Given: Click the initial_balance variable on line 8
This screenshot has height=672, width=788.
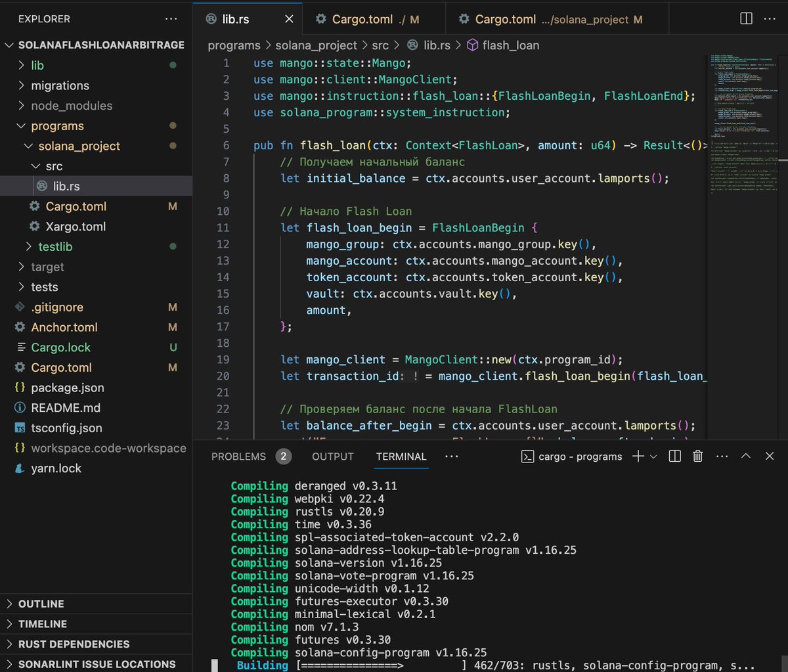Looking at the screenshot, I should point(355,178).
